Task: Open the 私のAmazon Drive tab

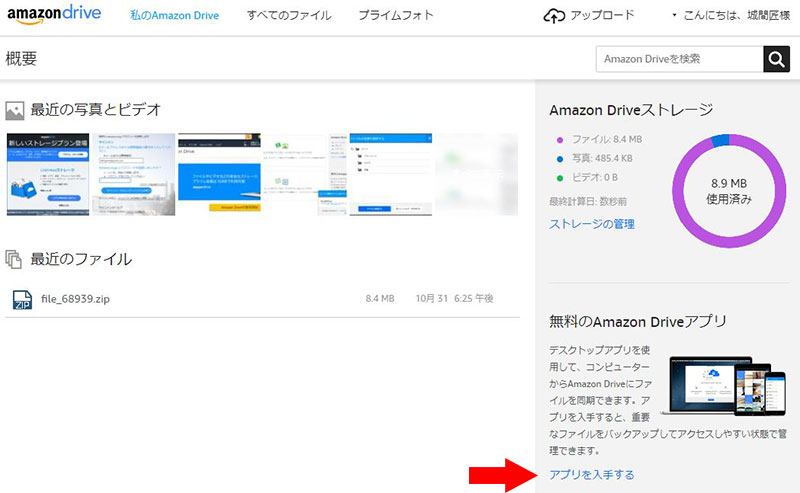Action: (x=174, y=15)
